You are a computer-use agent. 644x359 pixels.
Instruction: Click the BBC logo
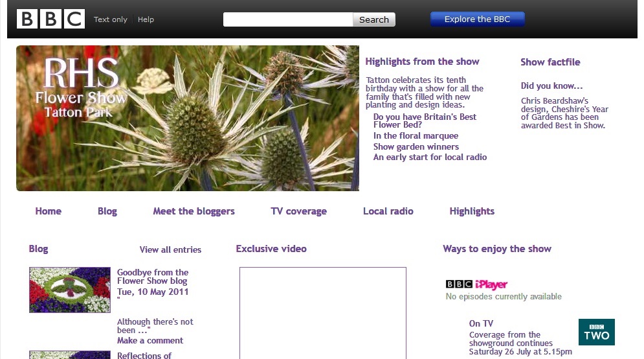point(51,19)
